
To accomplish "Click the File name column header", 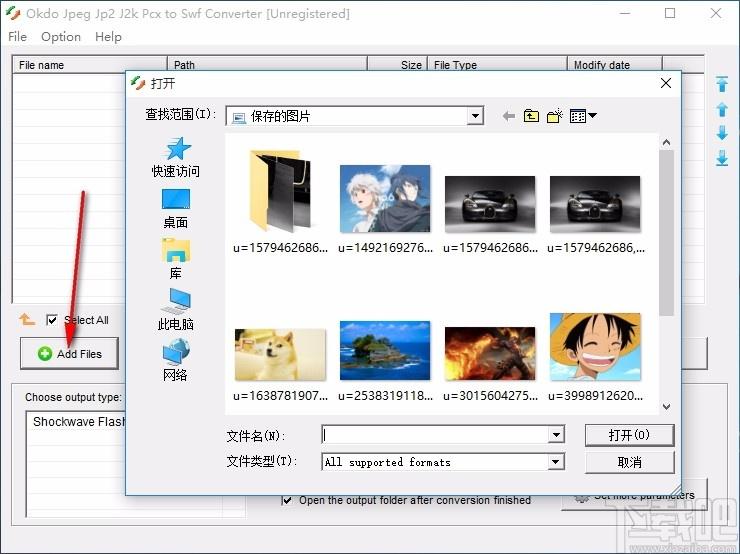I will point(89,65).
